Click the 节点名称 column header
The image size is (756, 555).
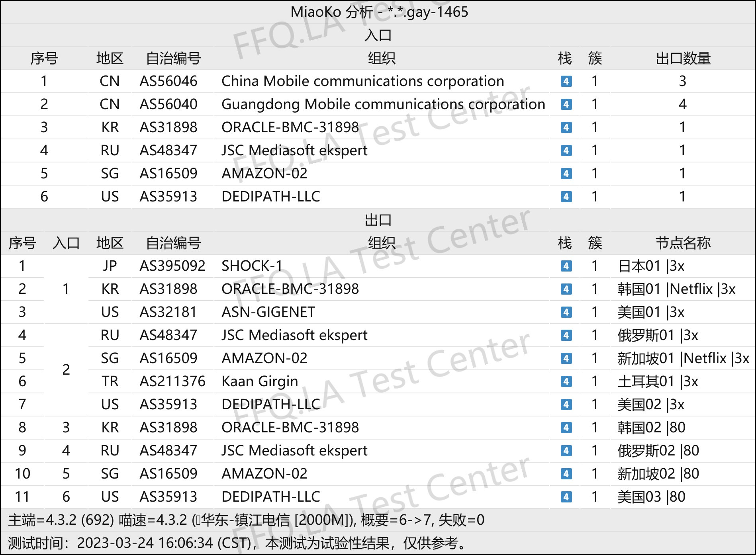coord(683,243)
